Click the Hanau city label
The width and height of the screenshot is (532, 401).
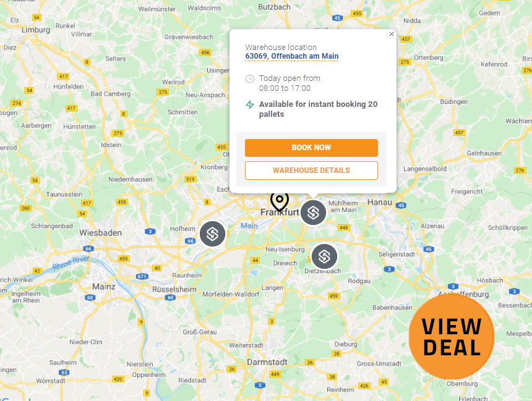(x=380, y=203)
